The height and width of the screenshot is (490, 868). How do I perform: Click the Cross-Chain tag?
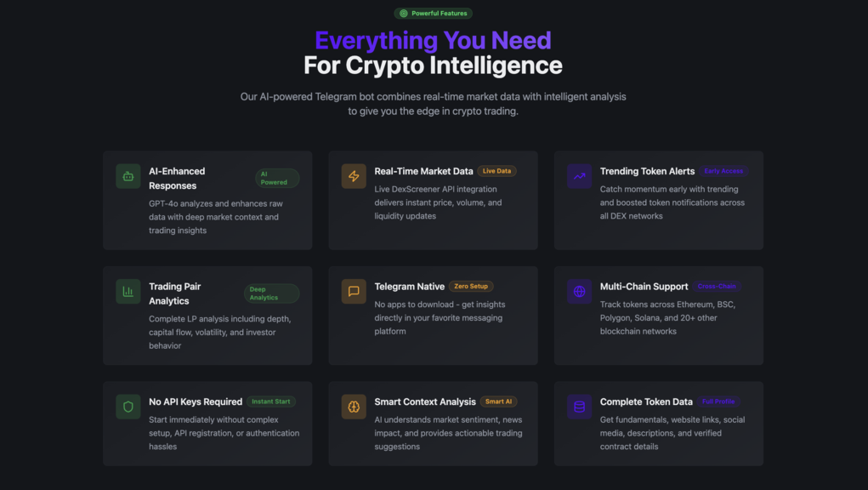click(717, 286)
